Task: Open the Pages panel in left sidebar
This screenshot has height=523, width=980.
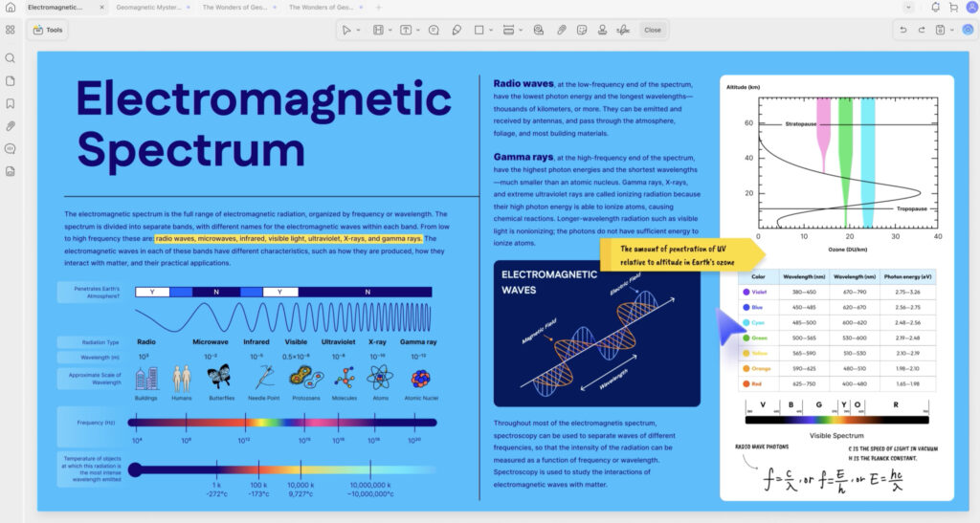Action: tap(10, 81)
